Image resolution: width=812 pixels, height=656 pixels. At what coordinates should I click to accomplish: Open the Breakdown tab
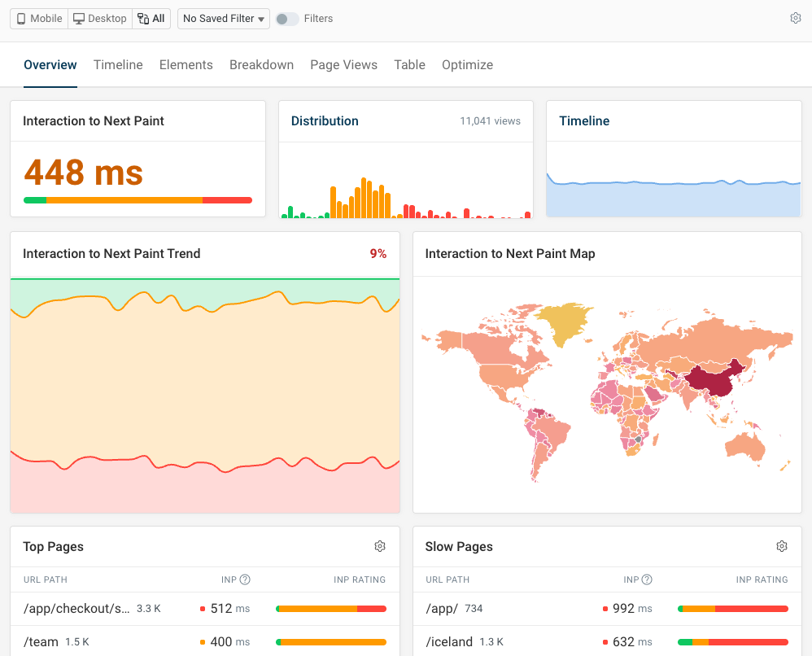click(x=261, y=64)
